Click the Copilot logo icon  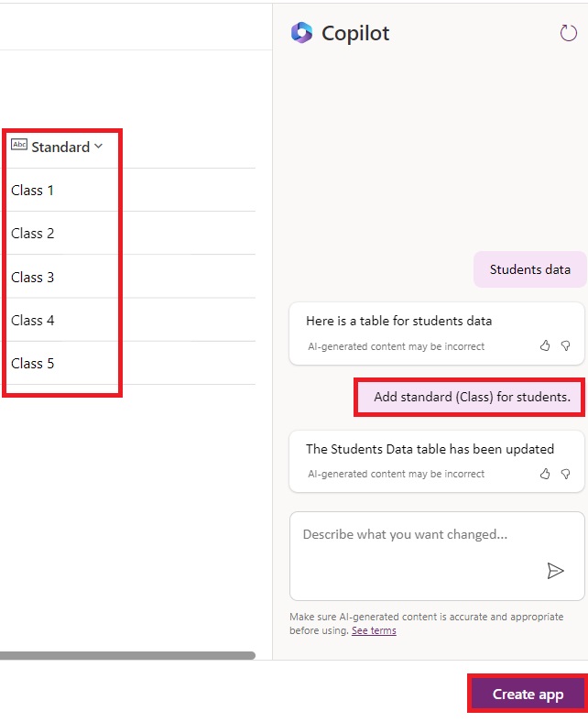[x=301, y=33]
